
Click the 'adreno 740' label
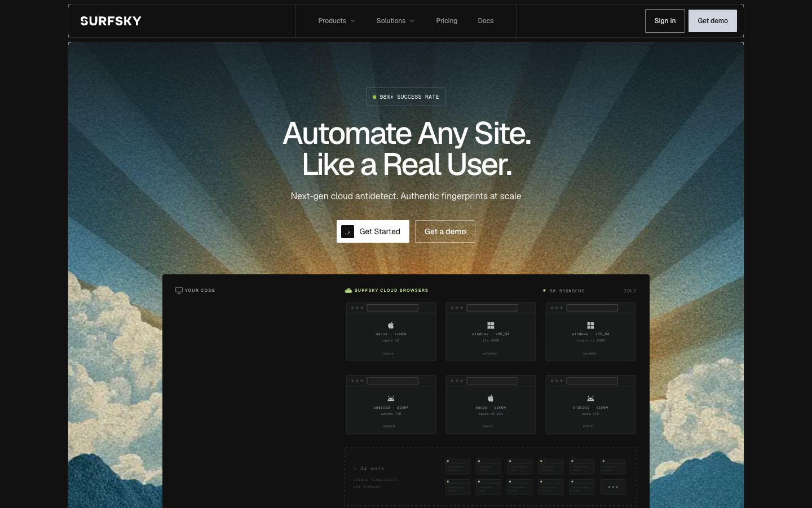[391, 414]
